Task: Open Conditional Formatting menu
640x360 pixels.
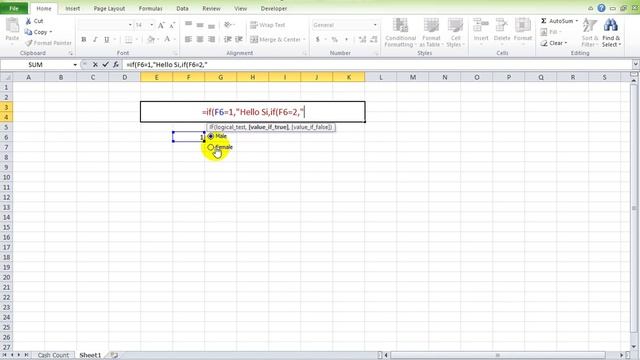Action: (x=400, y=33)
